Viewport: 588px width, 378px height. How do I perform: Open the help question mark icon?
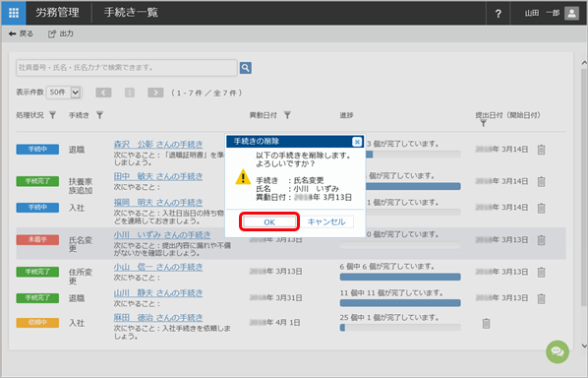(x=498, y=14)
